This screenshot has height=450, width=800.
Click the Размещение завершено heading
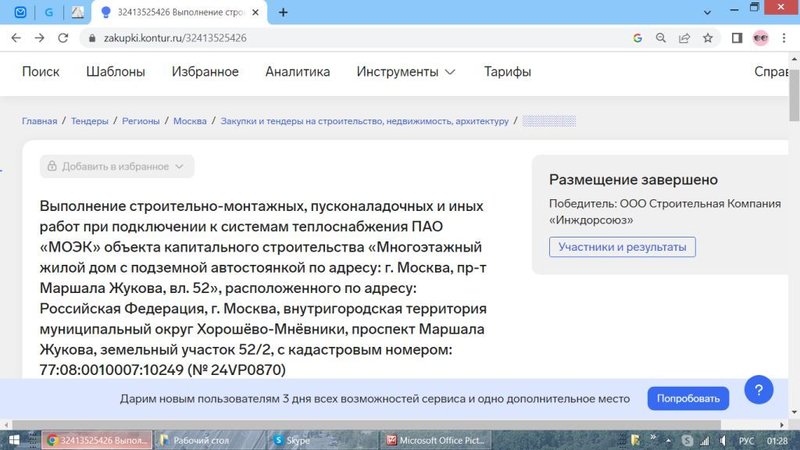click(x=633, y=180)
